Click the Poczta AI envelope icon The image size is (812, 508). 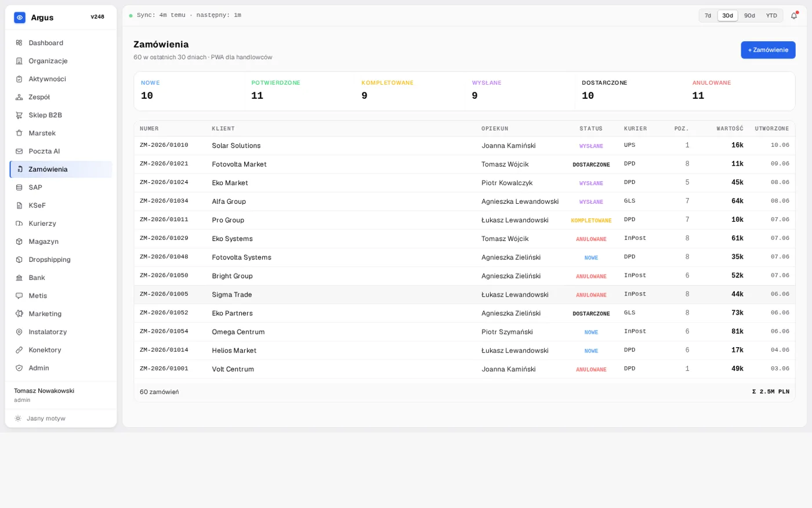pyautogui.click(x=19, y=151)
